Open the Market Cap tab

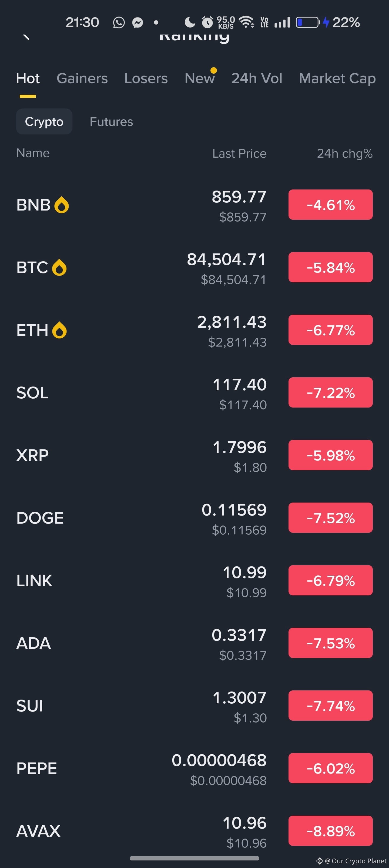pos(337,79)
